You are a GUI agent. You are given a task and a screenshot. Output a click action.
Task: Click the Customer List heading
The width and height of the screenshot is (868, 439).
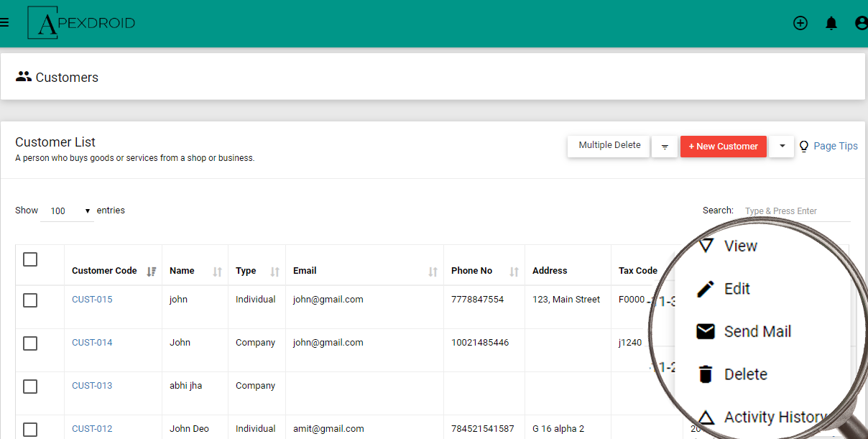point(55,142)
